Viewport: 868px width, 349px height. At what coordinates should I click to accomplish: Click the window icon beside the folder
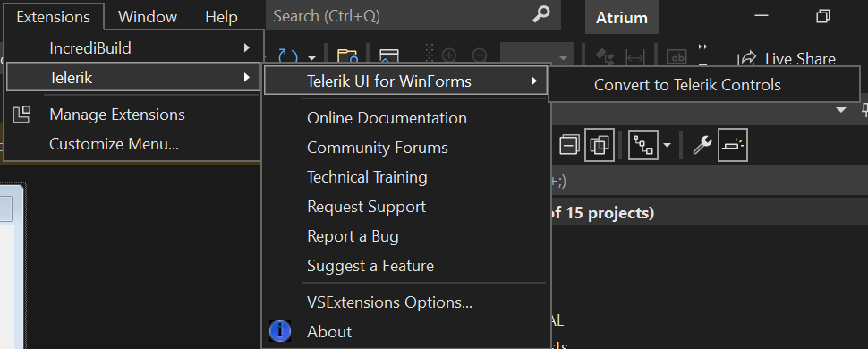click(388, 56)
